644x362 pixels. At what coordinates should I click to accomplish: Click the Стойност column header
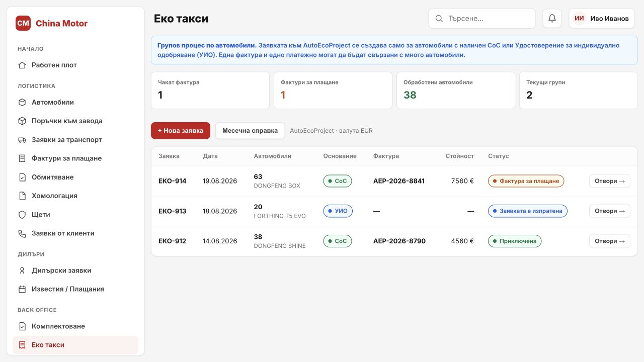point(459,156)
